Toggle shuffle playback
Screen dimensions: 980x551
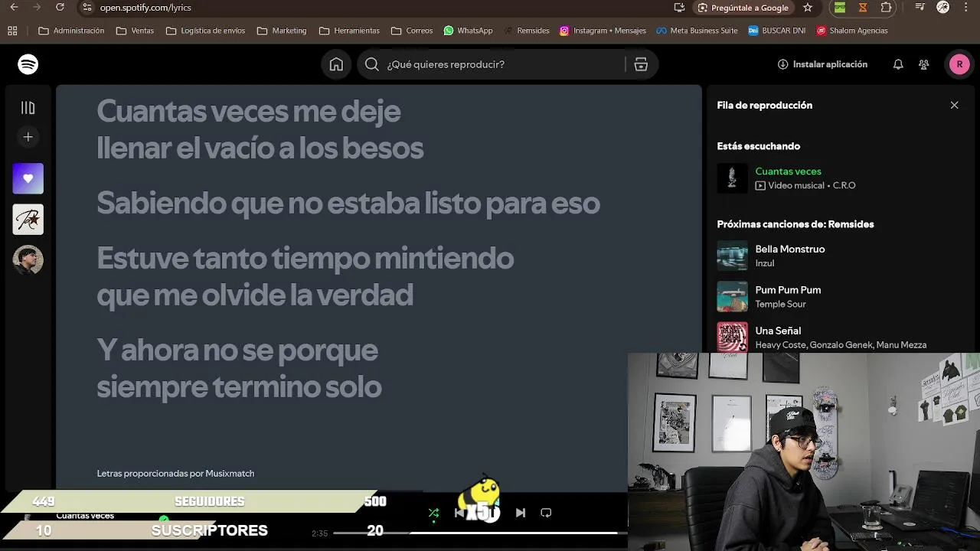coord(433,513)
